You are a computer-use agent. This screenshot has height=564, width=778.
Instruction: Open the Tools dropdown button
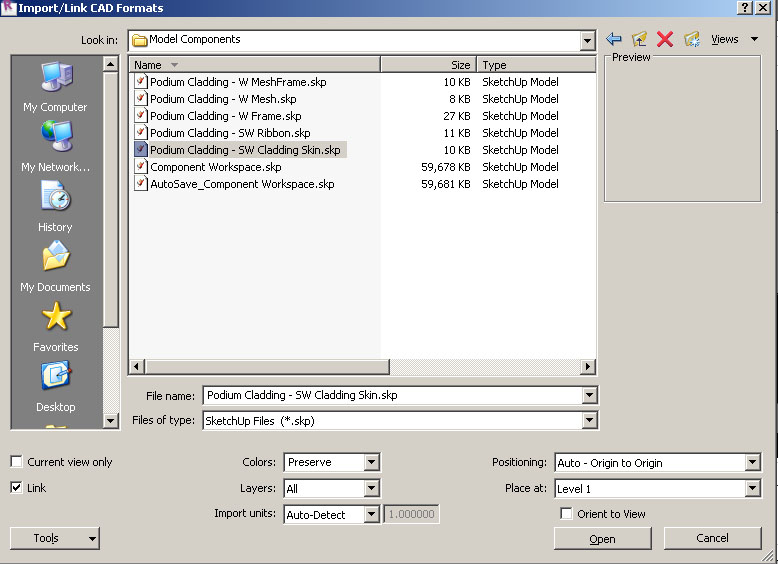[x=55, y=538]
